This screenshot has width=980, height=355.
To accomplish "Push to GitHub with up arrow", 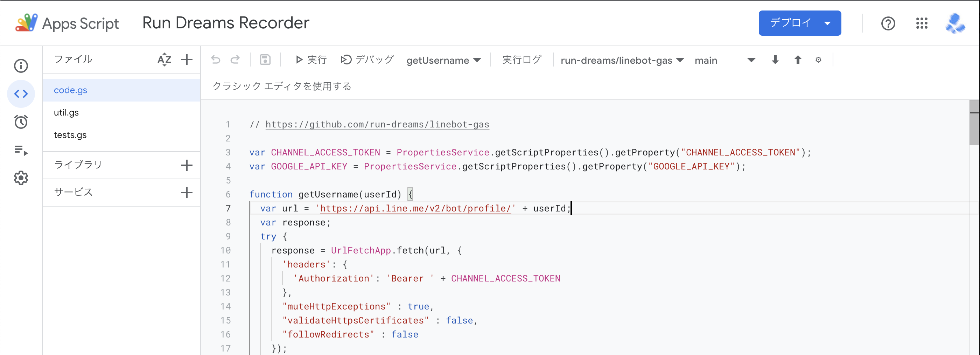I will coord(798,60).
